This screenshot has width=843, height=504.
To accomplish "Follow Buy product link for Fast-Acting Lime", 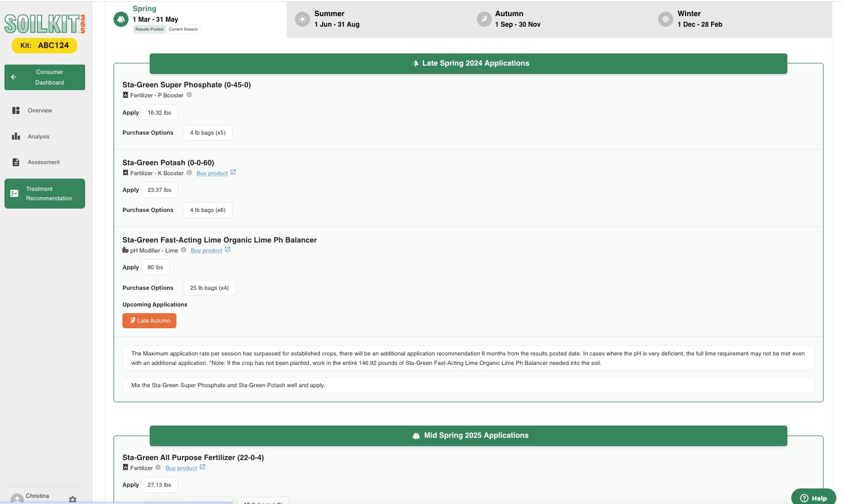I will pyautogui.click(x=206, y=250).
